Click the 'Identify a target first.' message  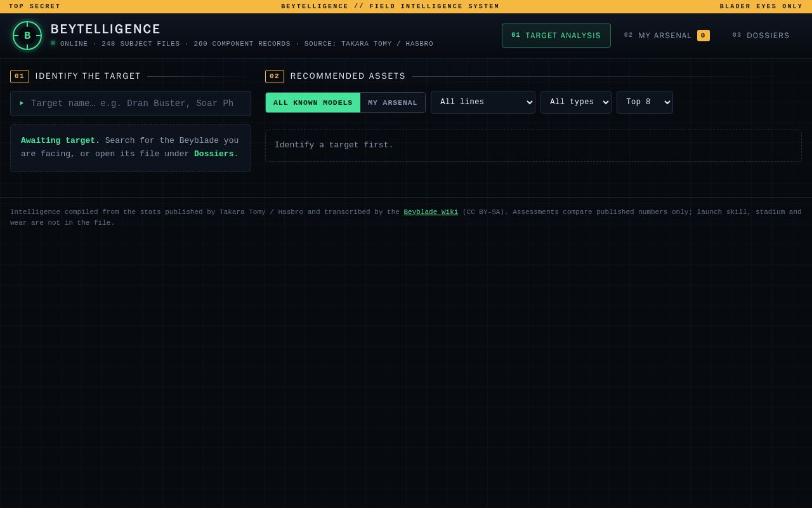(334, 145)
